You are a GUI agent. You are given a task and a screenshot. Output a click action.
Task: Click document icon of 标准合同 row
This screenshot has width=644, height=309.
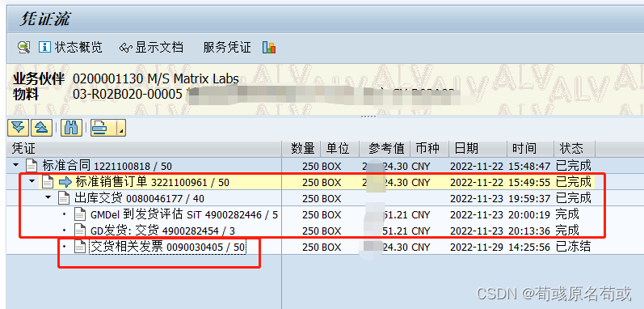click(x=32, y=166)
